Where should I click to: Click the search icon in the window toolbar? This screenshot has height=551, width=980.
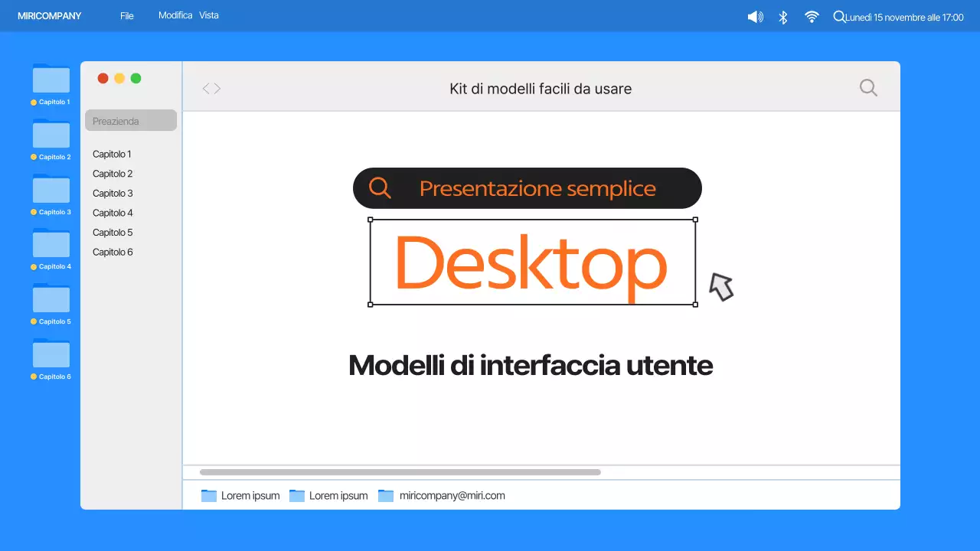(868, 87)
